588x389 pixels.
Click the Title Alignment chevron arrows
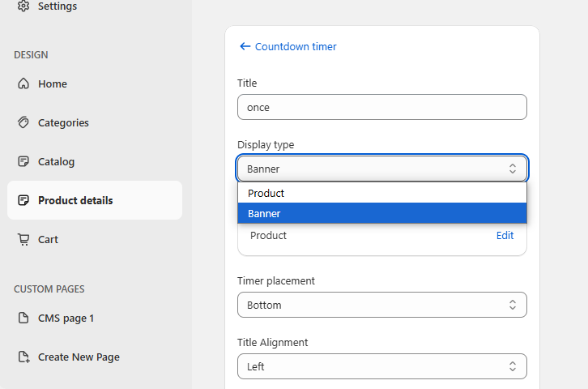pos(512,366)
